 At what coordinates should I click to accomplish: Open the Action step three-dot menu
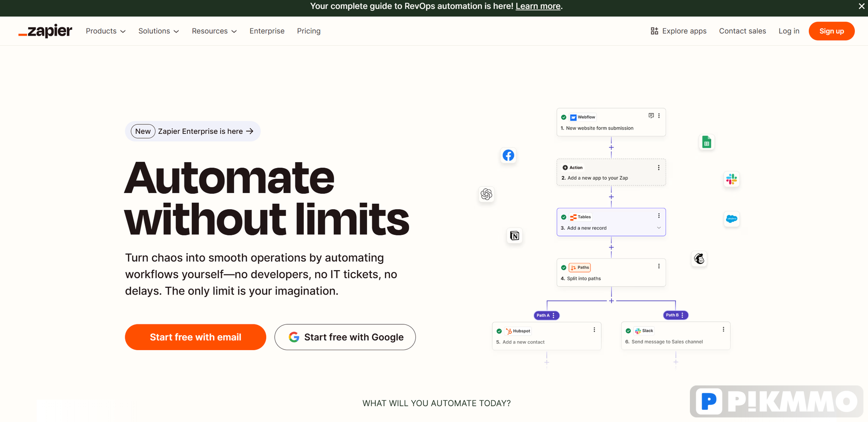click(659, 168)
